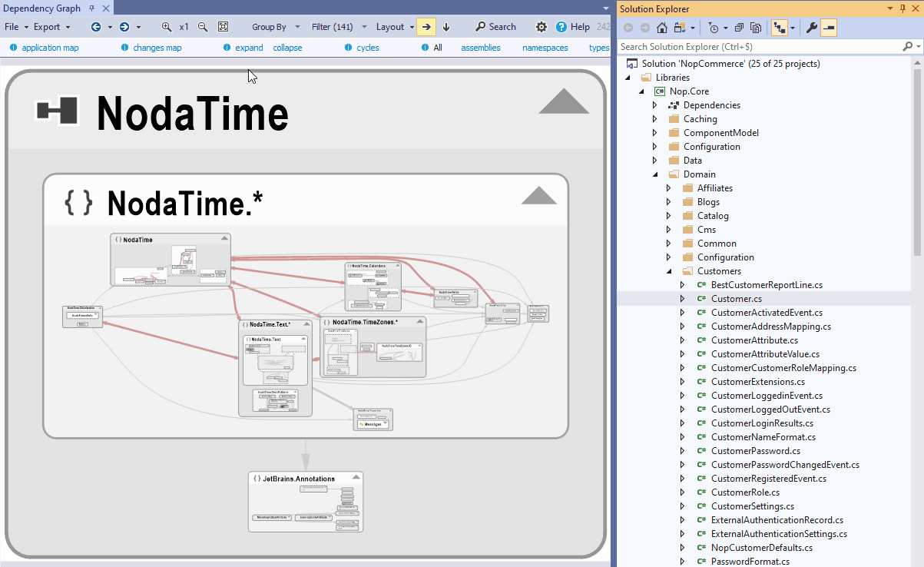Click Home in Solution Explorer toolbar

click(x=662, y=28)
